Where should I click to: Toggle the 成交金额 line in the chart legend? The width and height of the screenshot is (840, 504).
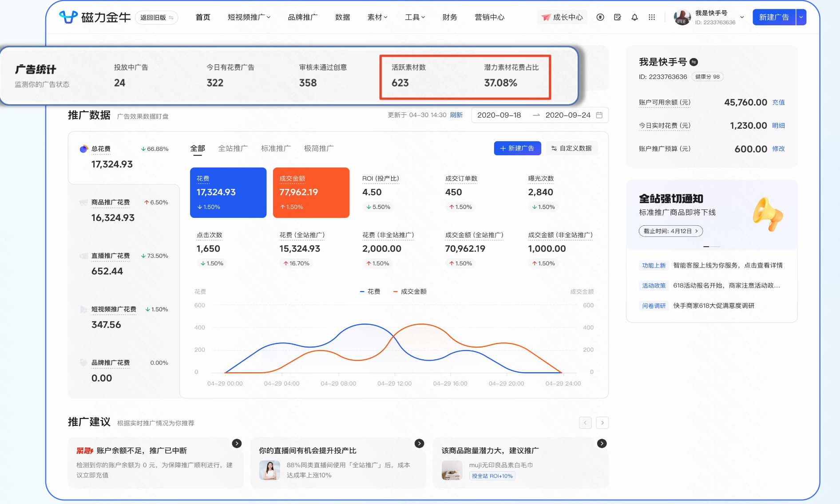pyautogui.click(x=410, y=291)
